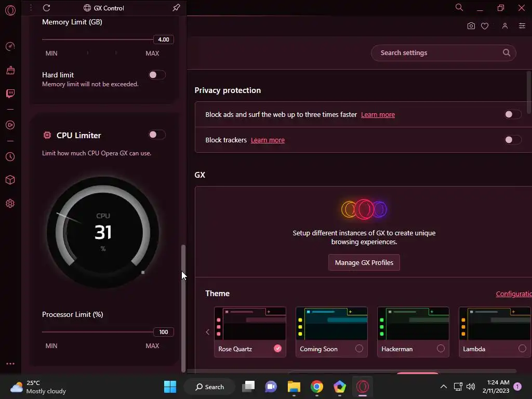
Task: Open Settings gear icon in sidebar
Action: pyautogui.click(x=10, y=204)
